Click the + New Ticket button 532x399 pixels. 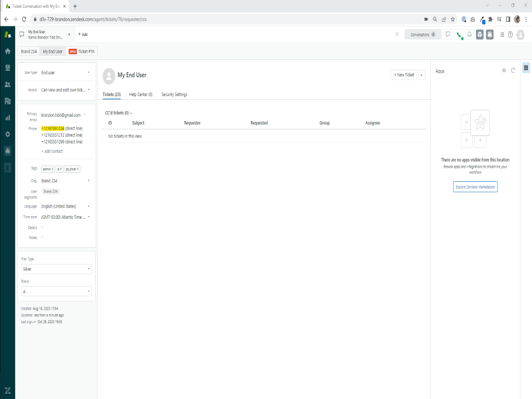pos(404,75)
